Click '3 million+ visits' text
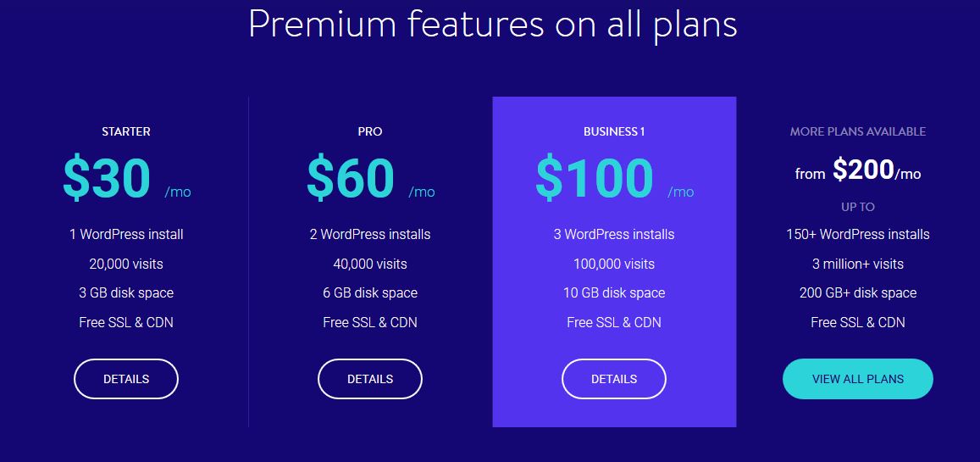This screenshot has height=462, width=980. tap(857, 264)
